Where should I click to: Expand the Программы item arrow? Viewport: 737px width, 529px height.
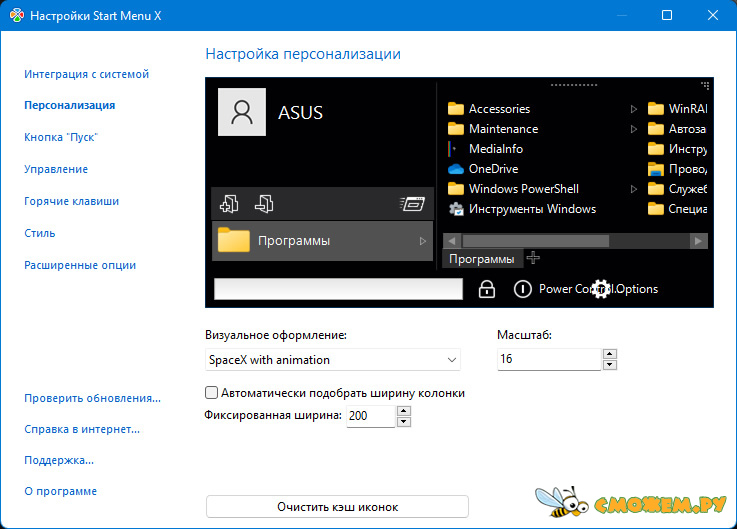pyautogui.click(x=423, y=241)
